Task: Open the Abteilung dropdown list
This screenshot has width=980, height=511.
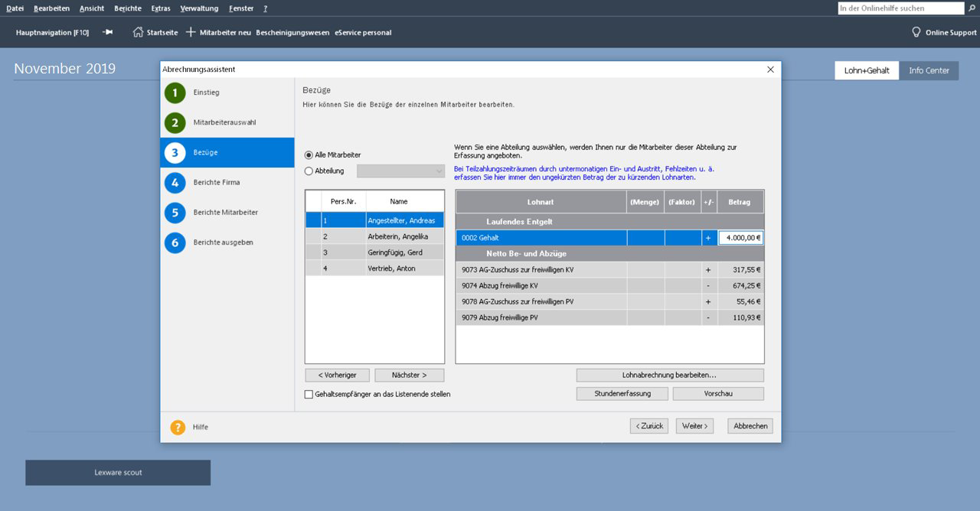Action: (439, 171)
